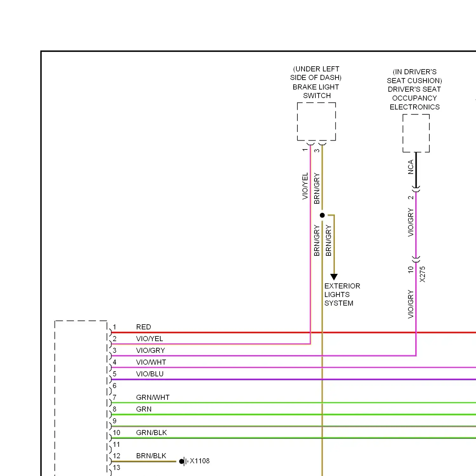Click the NCA wire label
This screenshot has width=476, height=476.
(x=411, y=167)
